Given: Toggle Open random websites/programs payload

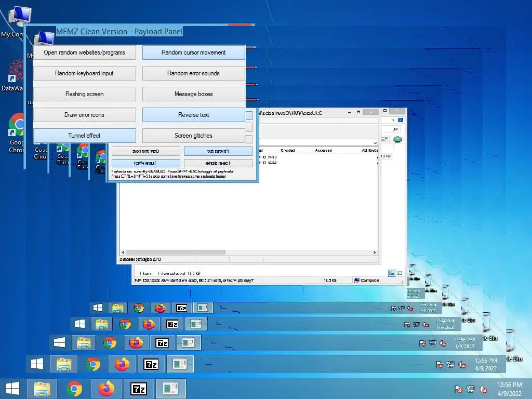Looking at the screenshot, I should pyautogui.click(x=85, y=52).
